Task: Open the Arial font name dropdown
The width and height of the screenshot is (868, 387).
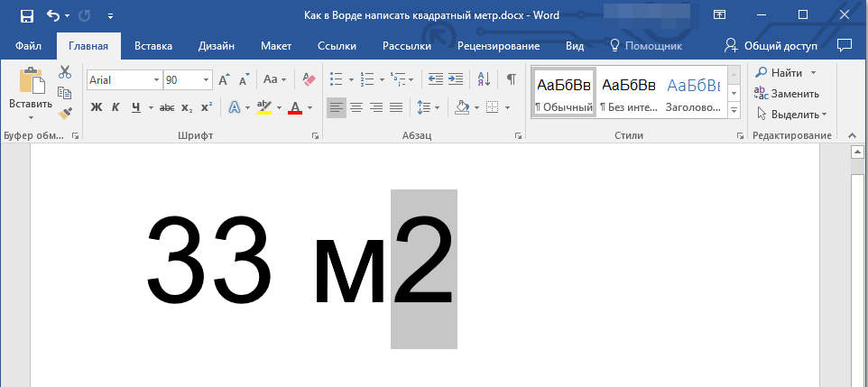Action: tap(156, 80)
